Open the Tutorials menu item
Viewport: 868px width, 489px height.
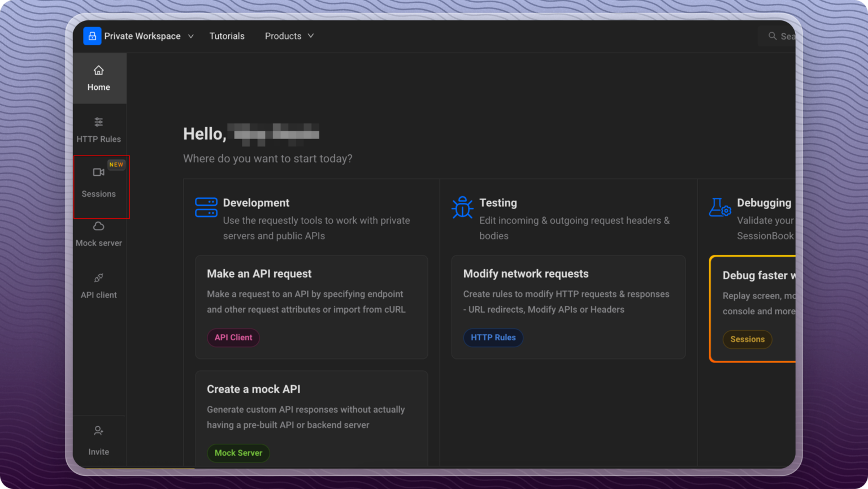pos(227,36)
